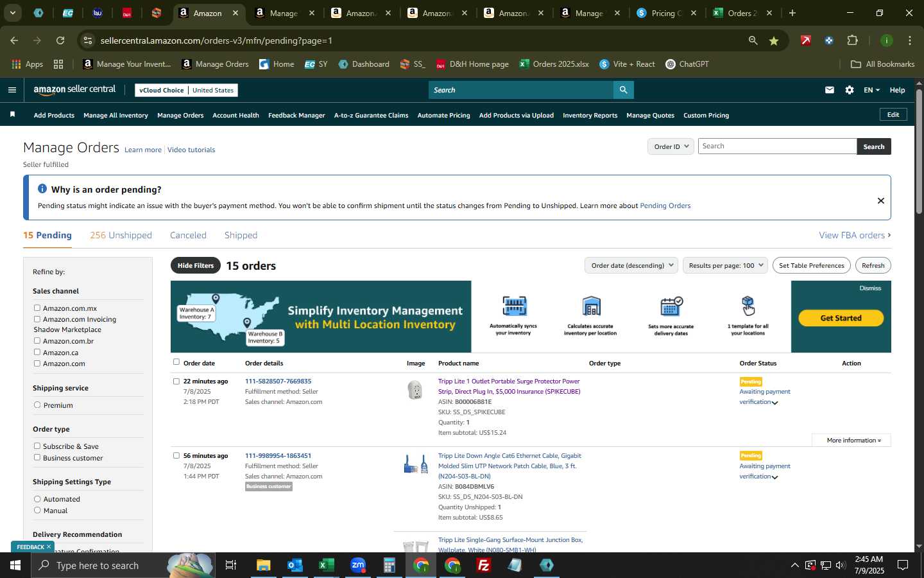Viewport: 924px width, 578px height.
Task: Click the Hide Filters button
Action: coord(196,265)
